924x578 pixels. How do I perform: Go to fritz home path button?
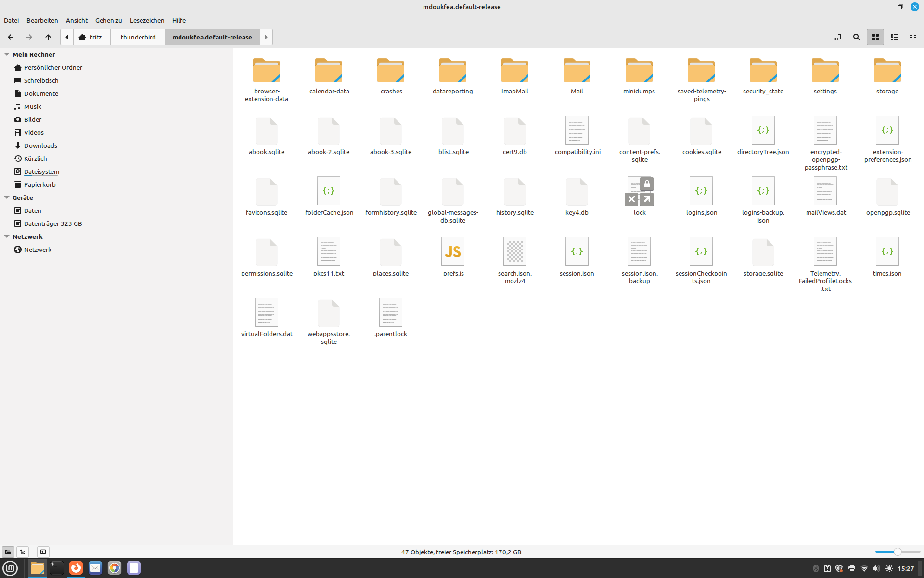91,37
